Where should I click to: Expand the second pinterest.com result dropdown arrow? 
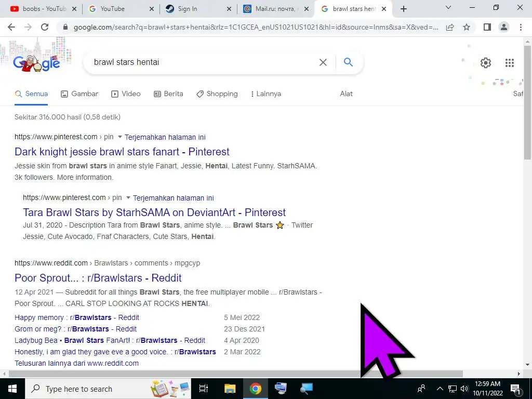pos(128,198)
